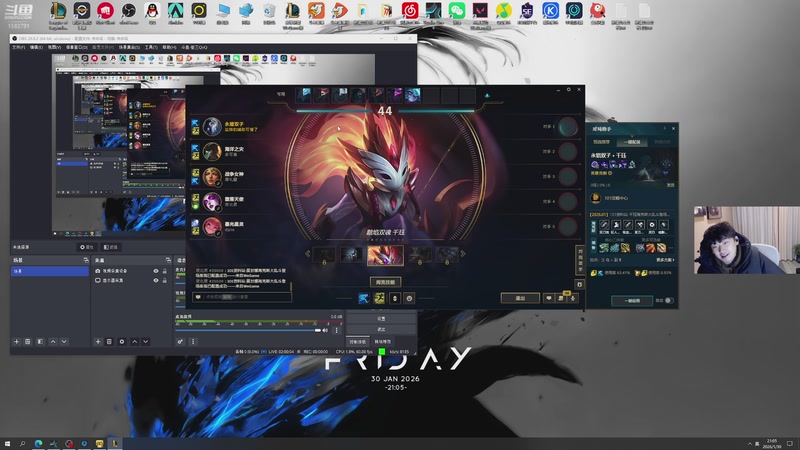Add a new source with OBS plus button
This screenshot has height=450, width=800.
coord(98,341)
